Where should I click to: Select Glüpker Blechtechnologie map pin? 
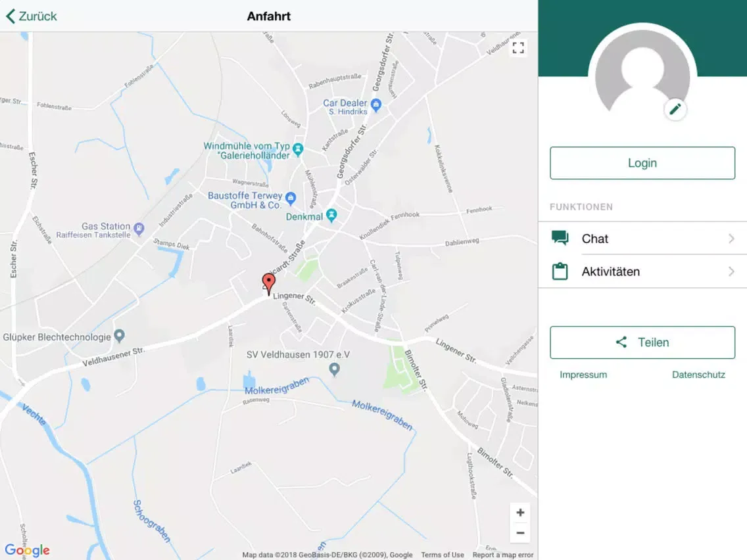click(x=120, y=336)
